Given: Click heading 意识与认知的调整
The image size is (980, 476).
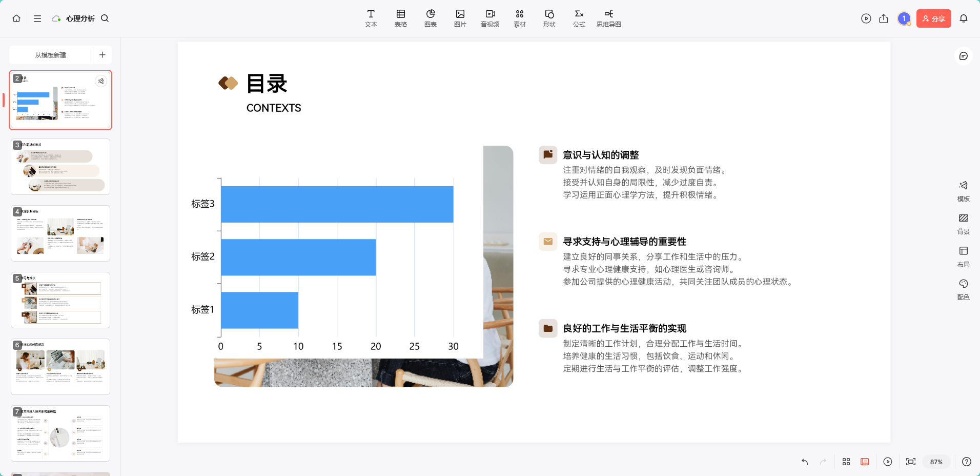Looking at the screenshot, I should click(601, 155).
